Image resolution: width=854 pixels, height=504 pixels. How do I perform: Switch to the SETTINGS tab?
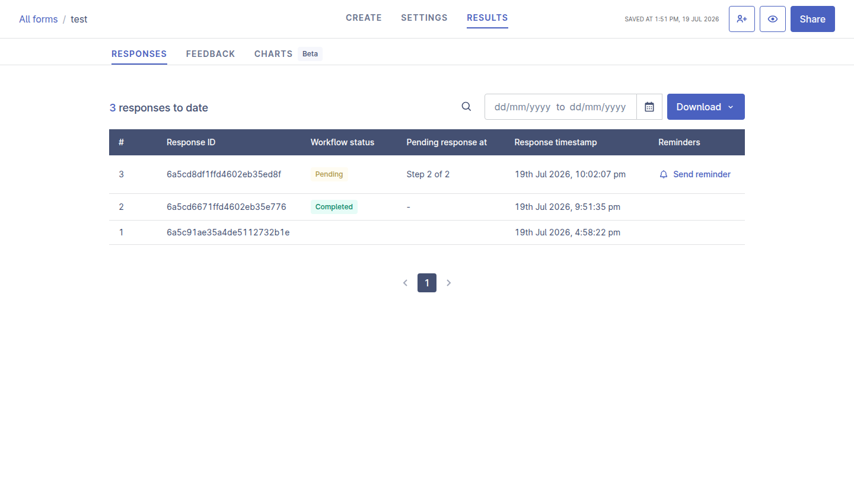click(424, 18)
